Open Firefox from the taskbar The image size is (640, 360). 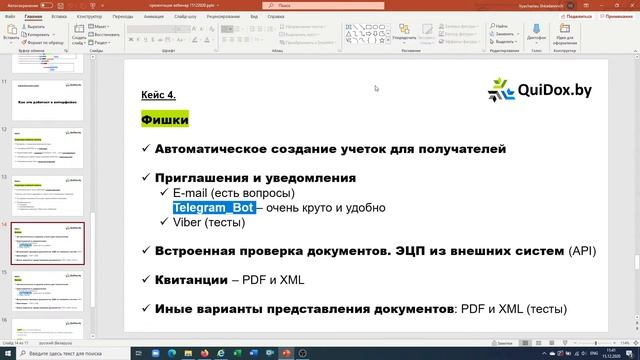(204, 353)
